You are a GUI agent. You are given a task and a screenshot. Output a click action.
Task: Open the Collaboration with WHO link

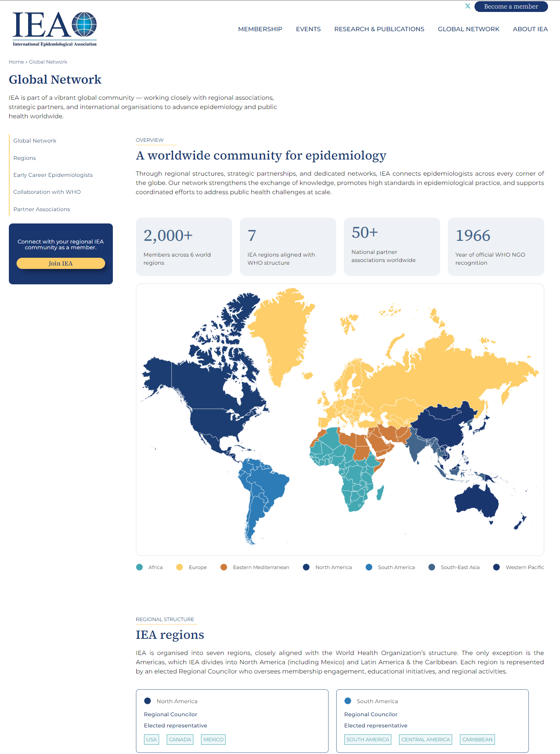tap(47, 192)
